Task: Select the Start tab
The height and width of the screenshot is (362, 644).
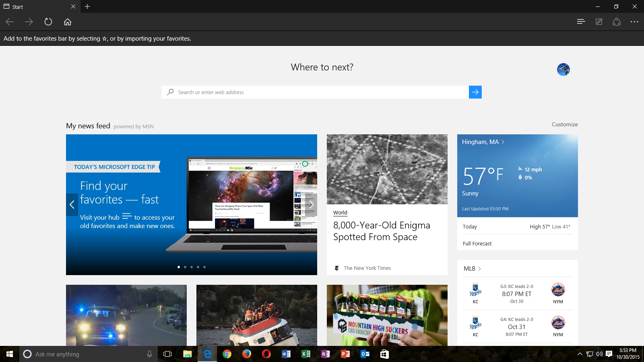Action: point(40,6)
